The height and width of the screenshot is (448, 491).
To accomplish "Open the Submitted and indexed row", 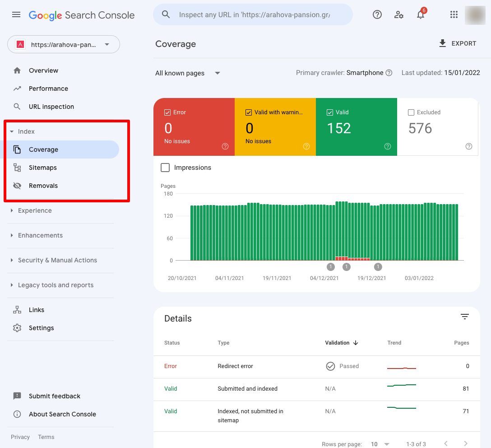I will pos(317,389).
